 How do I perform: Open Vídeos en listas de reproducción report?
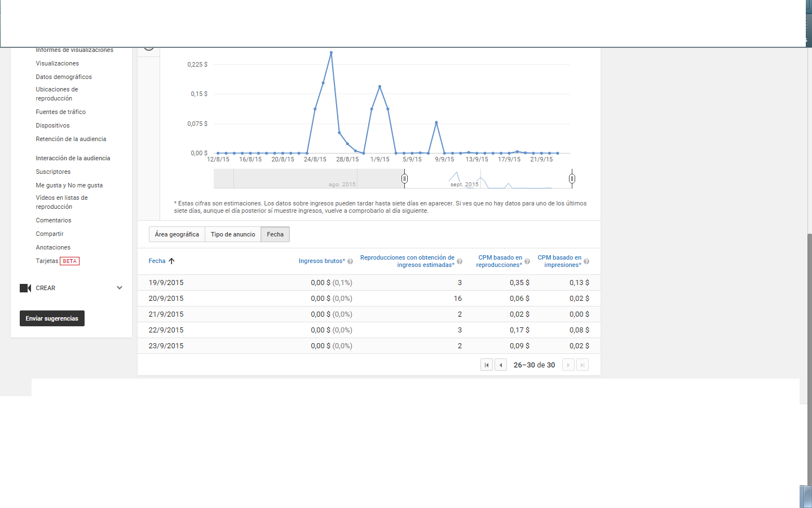[x=62, y=202]
